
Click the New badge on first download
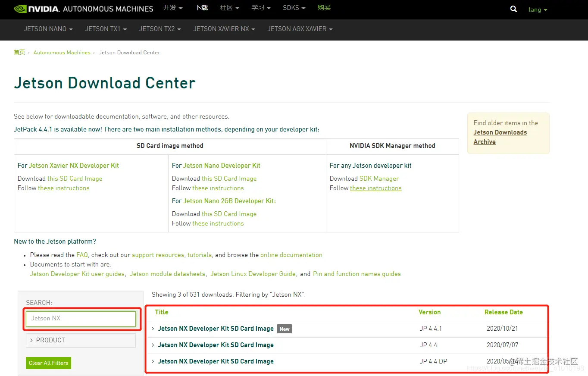point(285,329)
